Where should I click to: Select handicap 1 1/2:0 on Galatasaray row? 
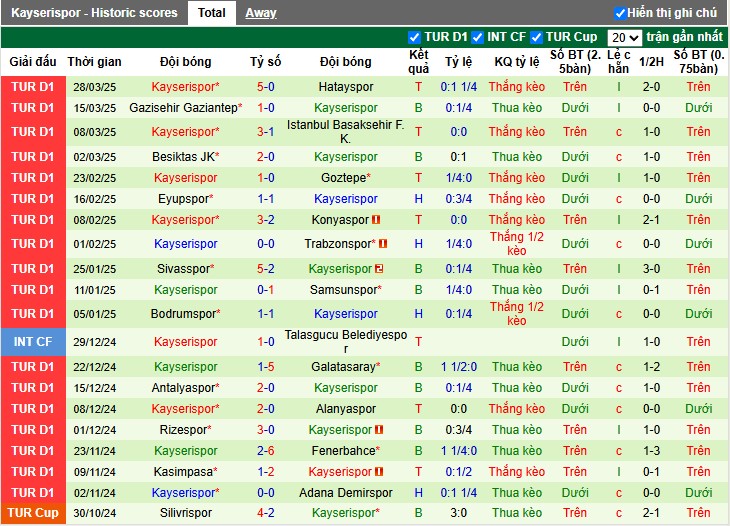click(x=459, y=367)
